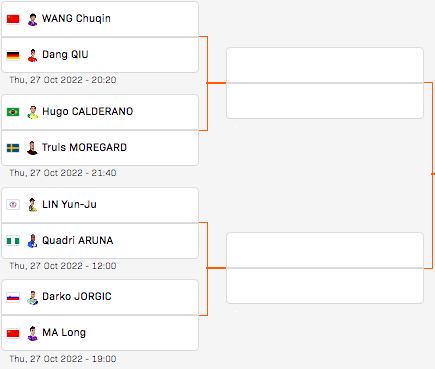Select the Darko JORGIC player name

(x=77, y=296)
